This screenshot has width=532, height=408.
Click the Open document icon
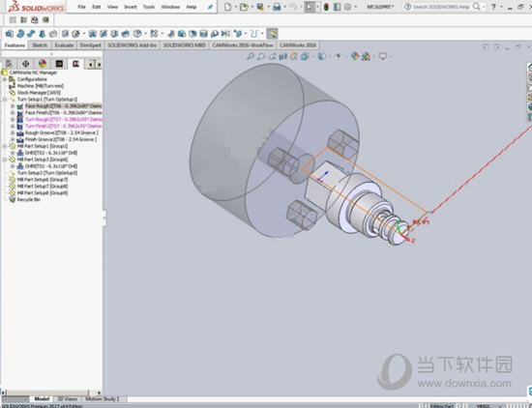(x=244, y=7)
